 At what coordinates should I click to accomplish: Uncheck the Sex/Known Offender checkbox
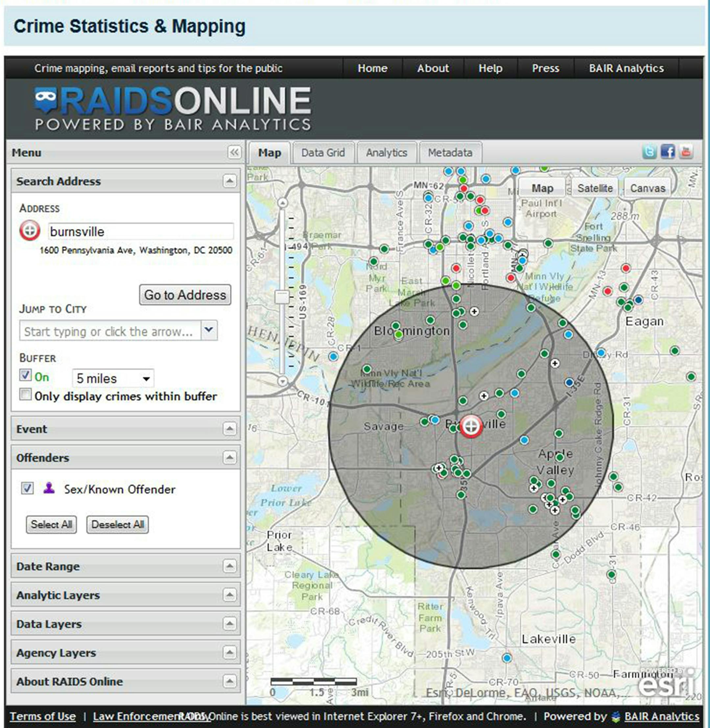27,488
